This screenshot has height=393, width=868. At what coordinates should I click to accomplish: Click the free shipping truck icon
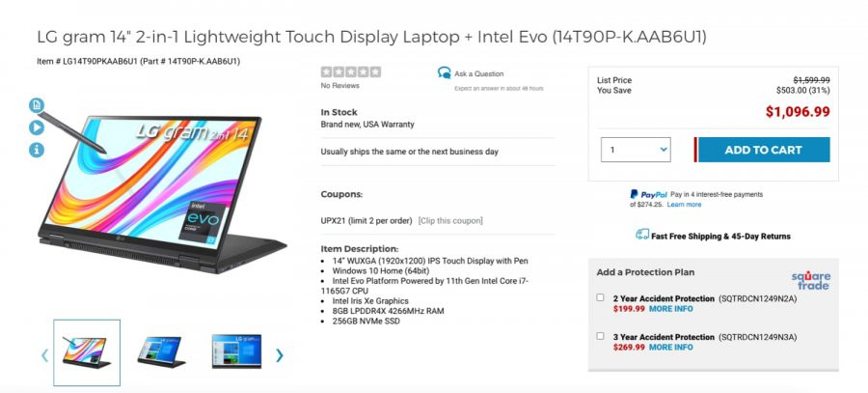point(642,235)
